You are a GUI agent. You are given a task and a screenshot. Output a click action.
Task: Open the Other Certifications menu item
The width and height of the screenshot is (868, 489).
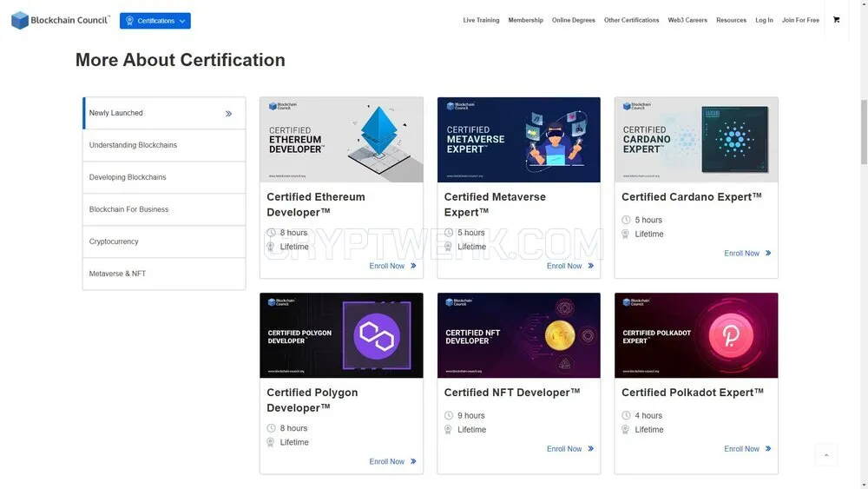click(x=632, y=20)
